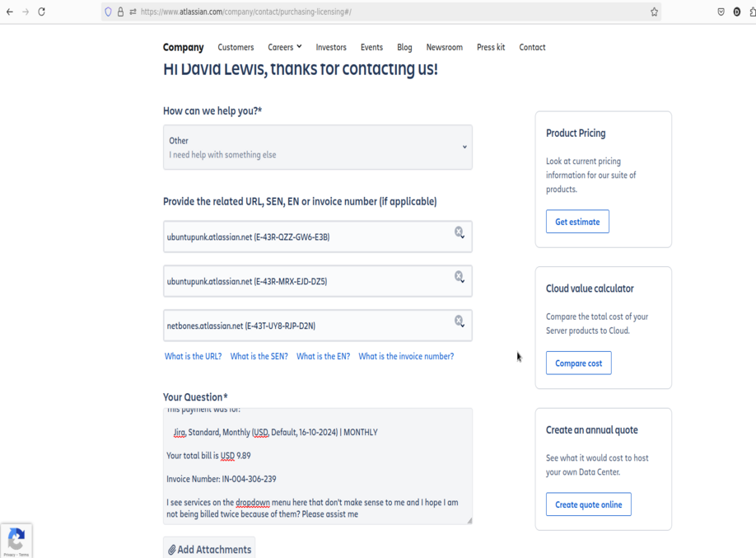Clear the E-43R-QZZ-GW6-E3B entry

[x=459, y=232]
